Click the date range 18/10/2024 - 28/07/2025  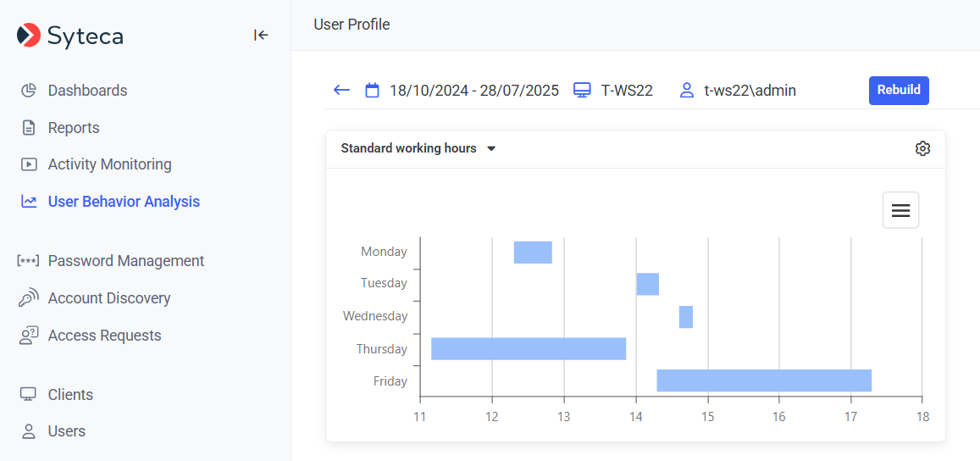pos(473,91)
